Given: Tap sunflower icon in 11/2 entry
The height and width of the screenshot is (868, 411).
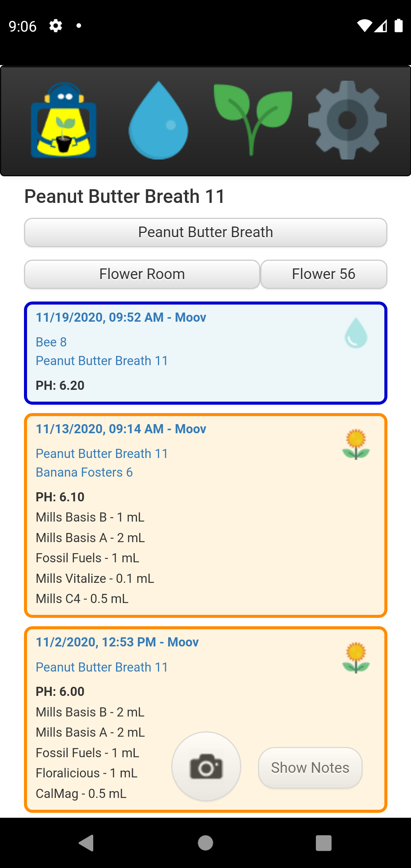Looking at the screenshot, I should coord(356,658).
